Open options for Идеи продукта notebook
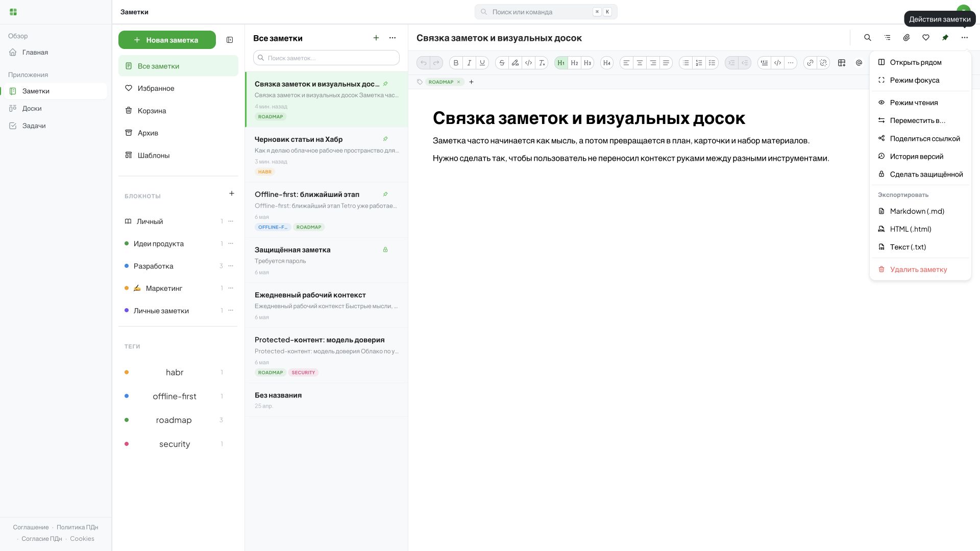980x551 pixels. [231, 244]
